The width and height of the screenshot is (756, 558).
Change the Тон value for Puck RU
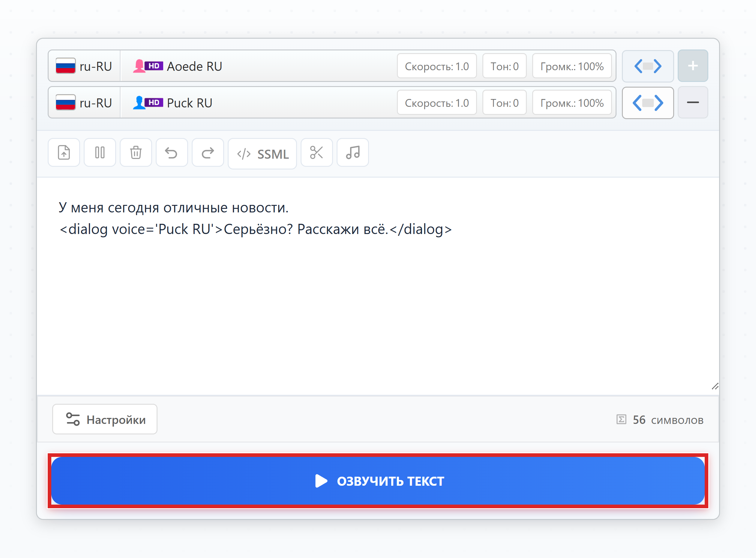click(504, 103)
